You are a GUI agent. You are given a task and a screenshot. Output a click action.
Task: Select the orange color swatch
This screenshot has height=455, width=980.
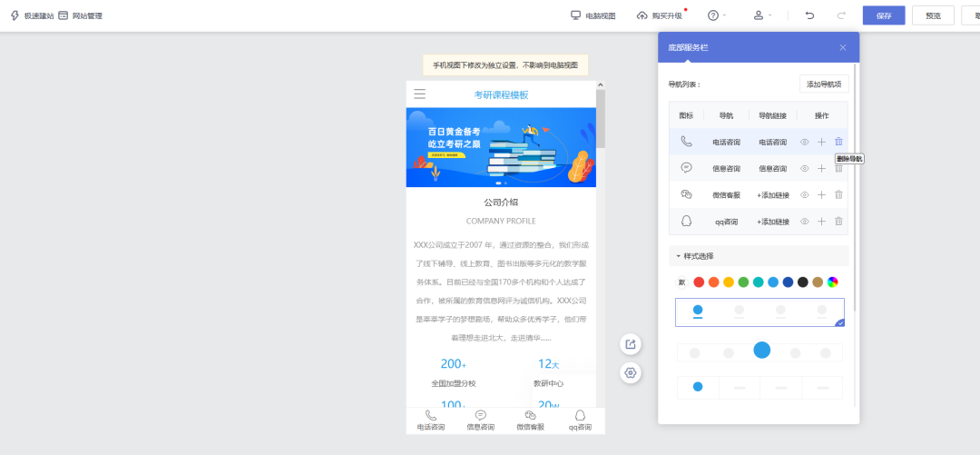coord(714,282)
